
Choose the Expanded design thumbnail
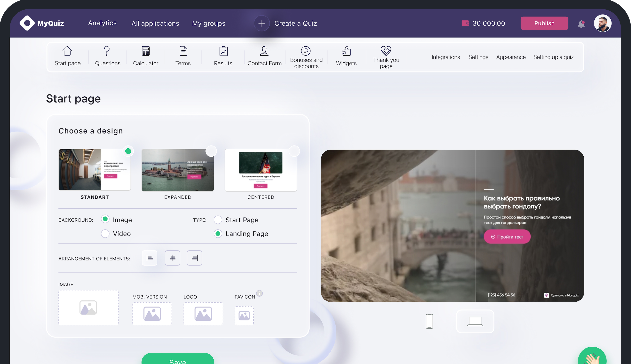pyautogui.click(x=178, y=170)
